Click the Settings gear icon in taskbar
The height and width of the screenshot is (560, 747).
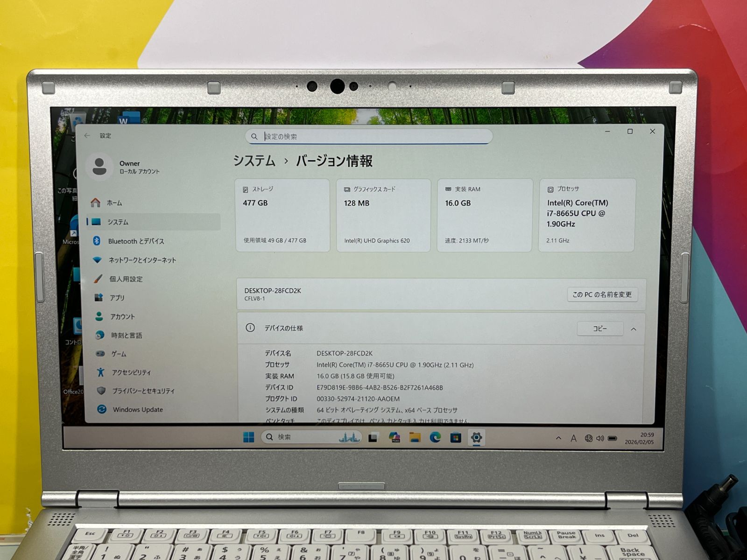click(x=476, y=437)
